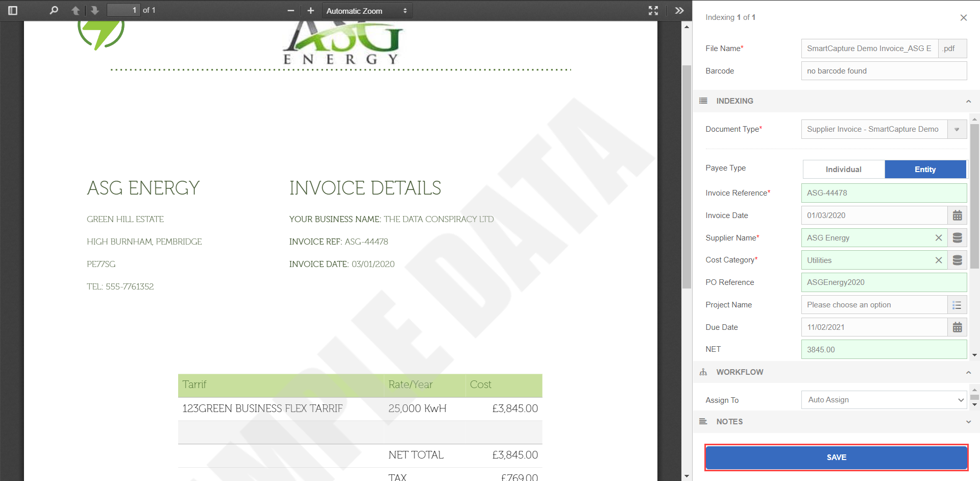Open the Due Date calendar picker
The image size is (980, 481).
[958, 327]
